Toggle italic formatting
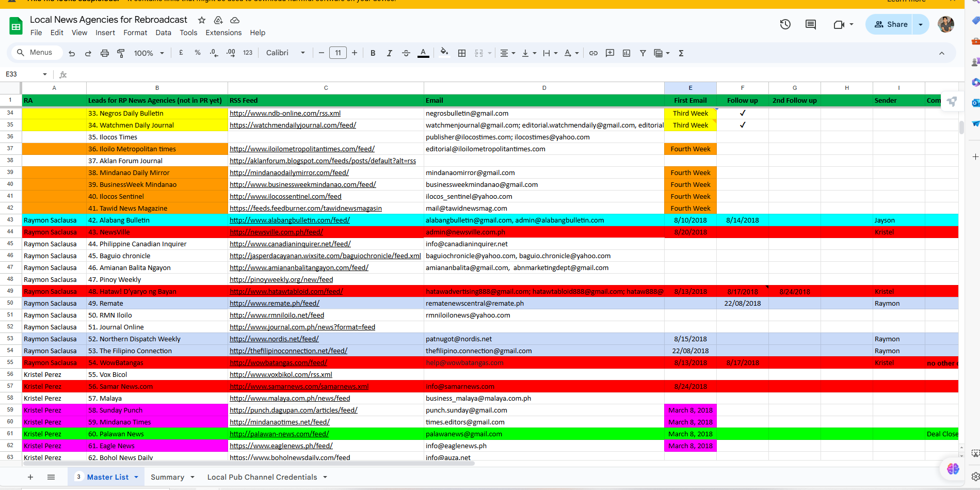The width and height of the screenshot is (980, 490). click(x=390, y=53)
